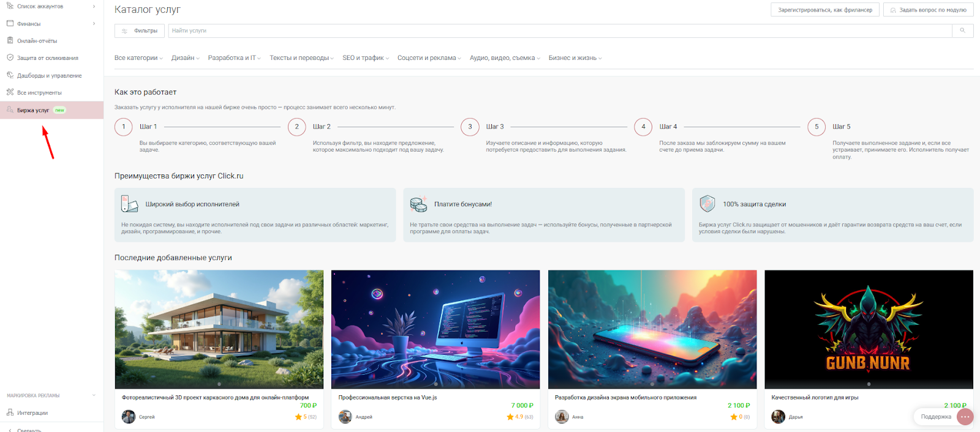
Task: Open Все категории menu
Action: [138, 58]
